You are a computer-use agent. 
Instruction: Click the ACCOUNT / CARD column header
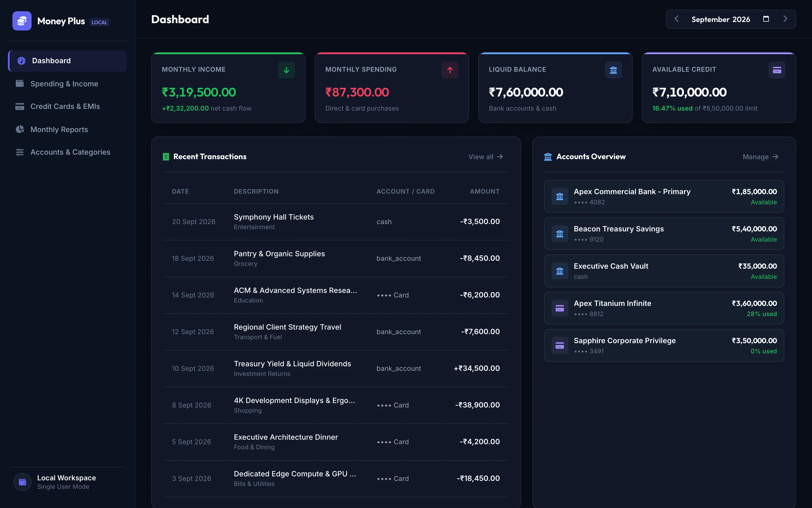point(405,192)
